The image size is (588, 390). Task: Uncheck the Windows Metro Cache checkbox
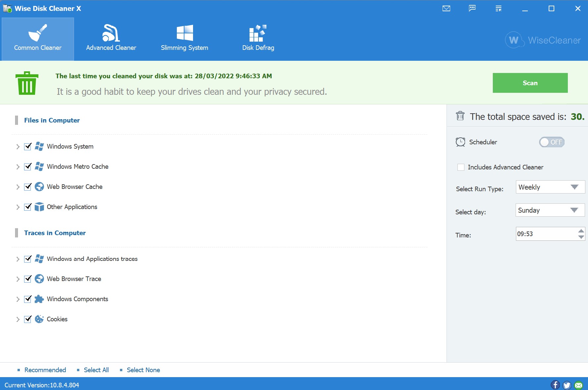coord(28,166)
